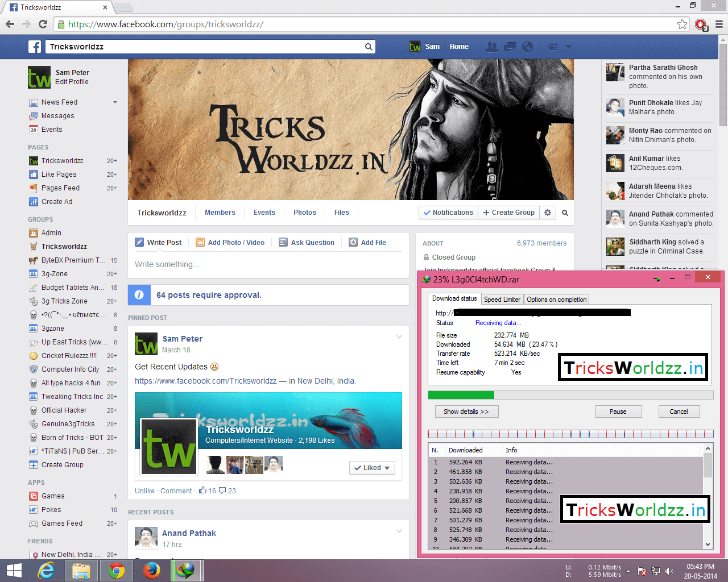Open the Files group tab
The height and width of the screenshot is (582, 728).
pyautogui.click(x=341, y=213)
